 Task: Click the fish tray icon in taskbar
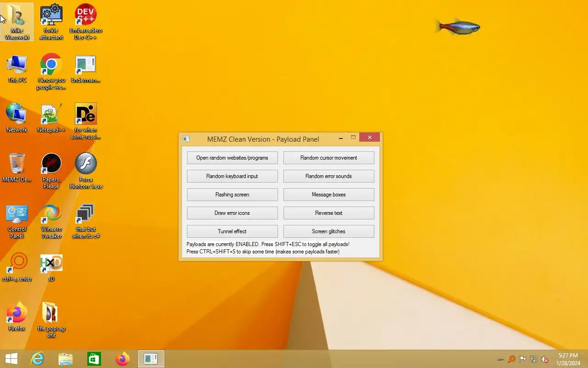click(501, 359)
